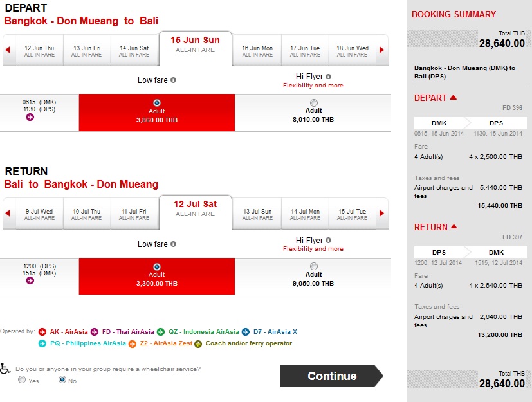Select return Hi-Flyer 9,050.00 THB fare

click(x=314, y=266)
